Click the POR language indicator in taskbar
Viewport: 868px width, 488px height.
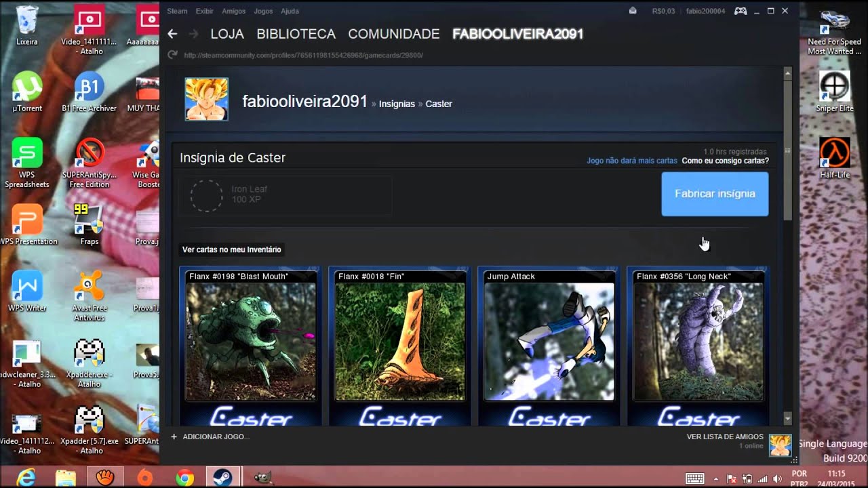coord(800,474)
